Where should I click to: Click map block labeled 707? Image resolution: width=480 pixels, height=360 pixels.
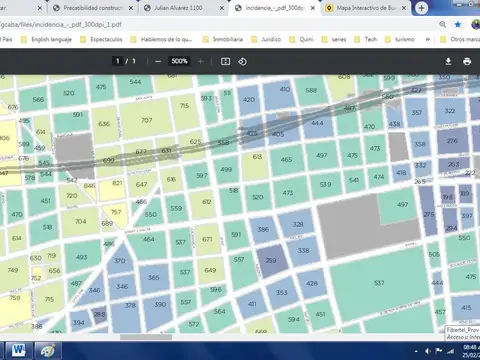click(x=147, y=120)
